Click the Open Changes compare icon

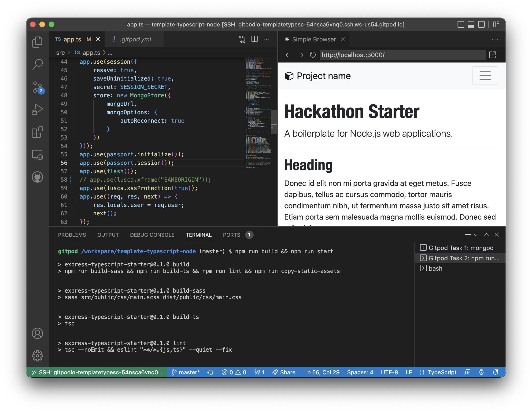[x=242, y=39]
